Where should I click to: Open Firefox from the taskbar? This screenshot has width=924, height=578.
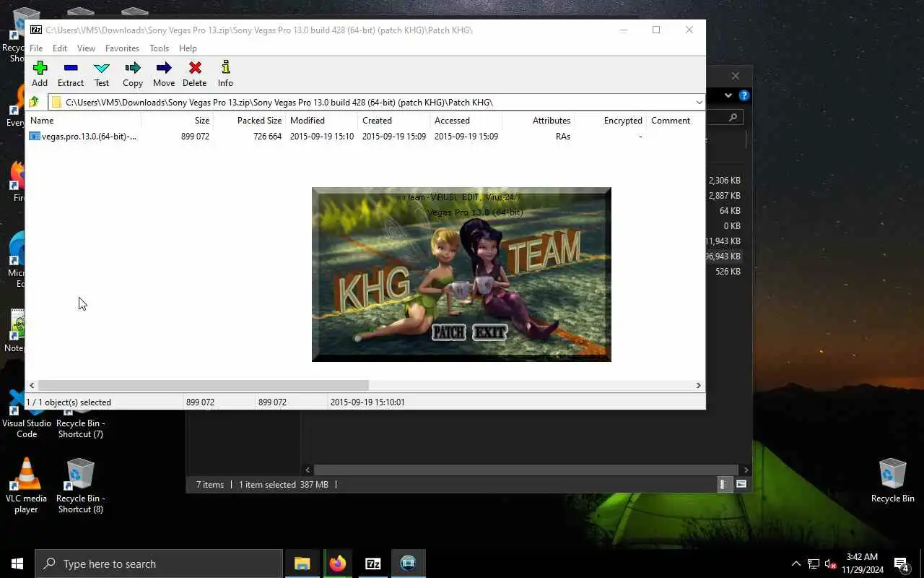pyautogui.click(x=337, y=564)
